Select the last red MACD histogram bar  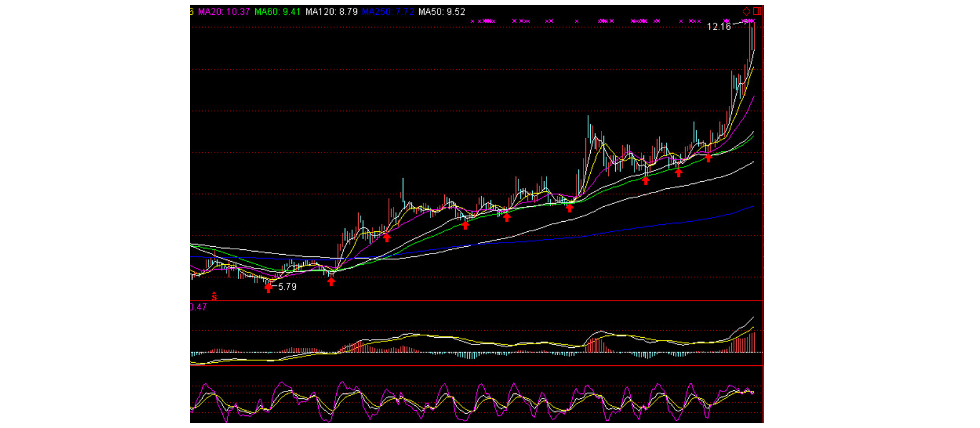[754, 341]
